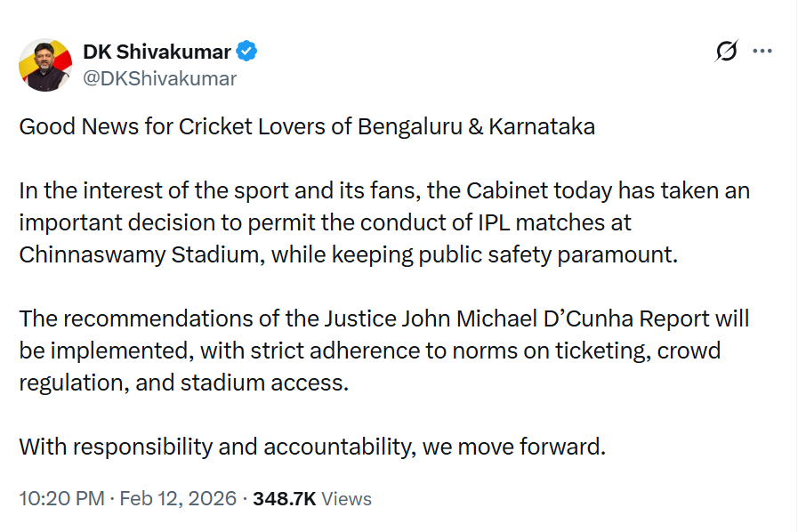Open DK Shivakumar's profile picture
The image size is (798, 532).
[x=45, y=65]
